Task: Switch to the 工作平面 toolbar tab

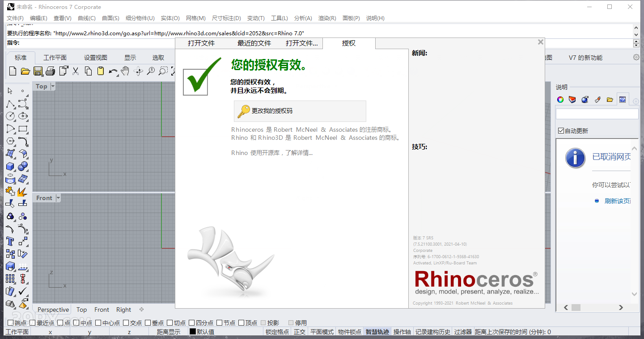Action: (55, 58)
